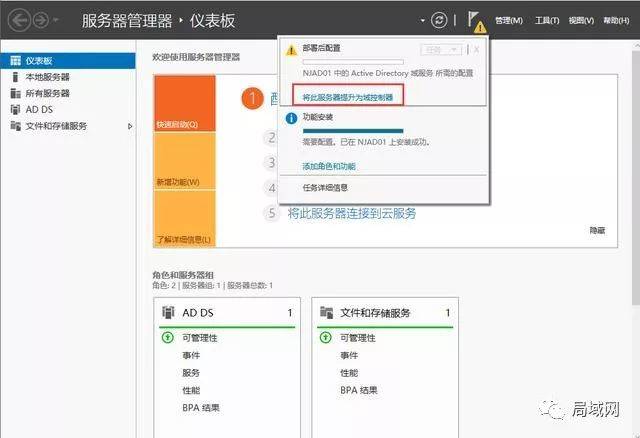Select 本地服务器 in the sidebar
Image resolution: width=640 pixels, height=438 pixels.
[68, 77]
